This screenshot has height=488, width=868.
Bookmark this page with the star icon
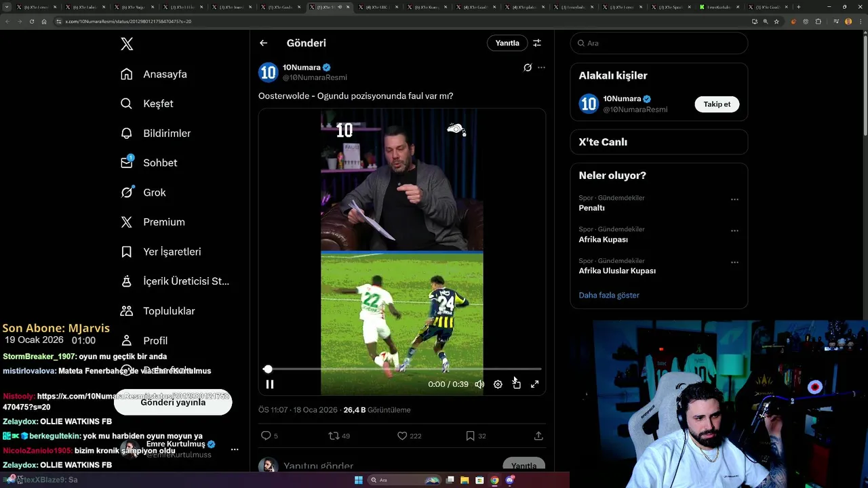click(776, 21)
